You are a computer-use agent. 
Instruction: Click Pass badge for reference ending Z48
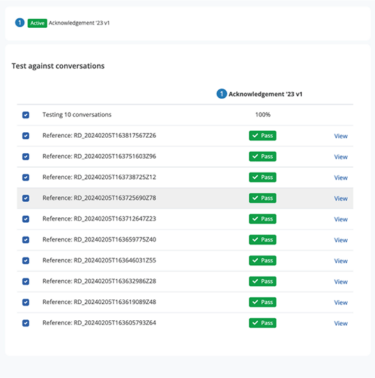click(263, 302)
